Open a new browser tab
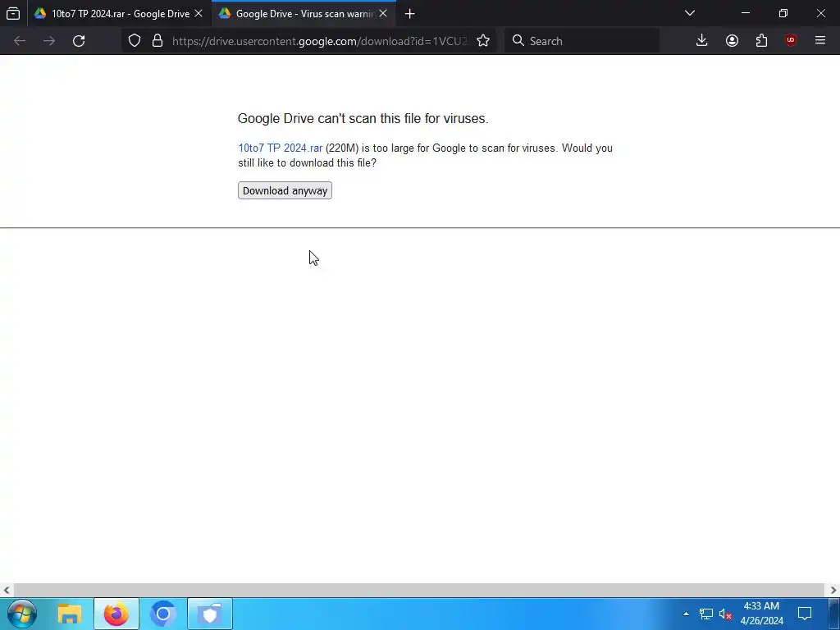This screenshot has width=840, height=630. click(410, 14)
